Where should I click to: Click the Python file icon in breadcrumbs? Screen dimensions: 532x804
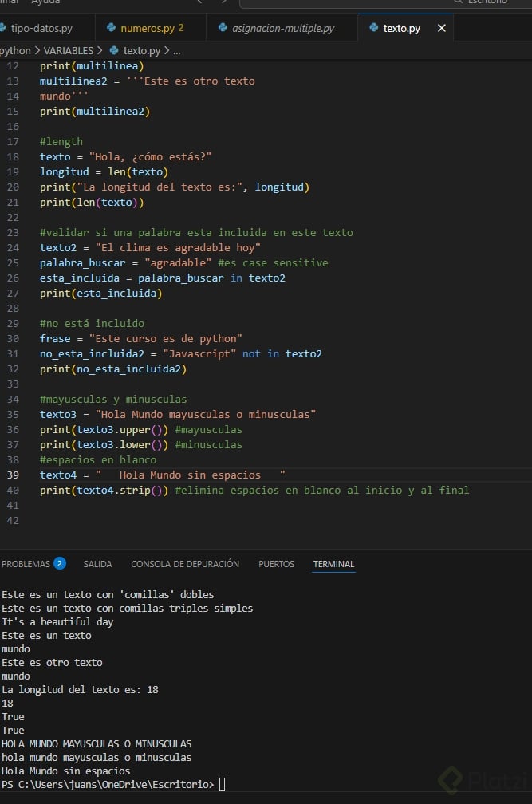[114, 50]
